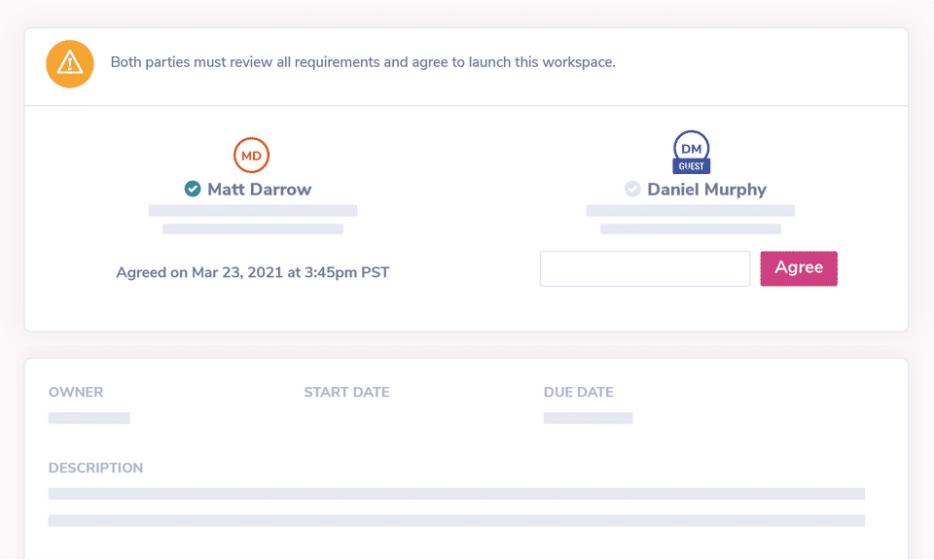Click the green checkmark beside Matt Darrow
This screenshot has width=934, height=560.
click(193, 190)
